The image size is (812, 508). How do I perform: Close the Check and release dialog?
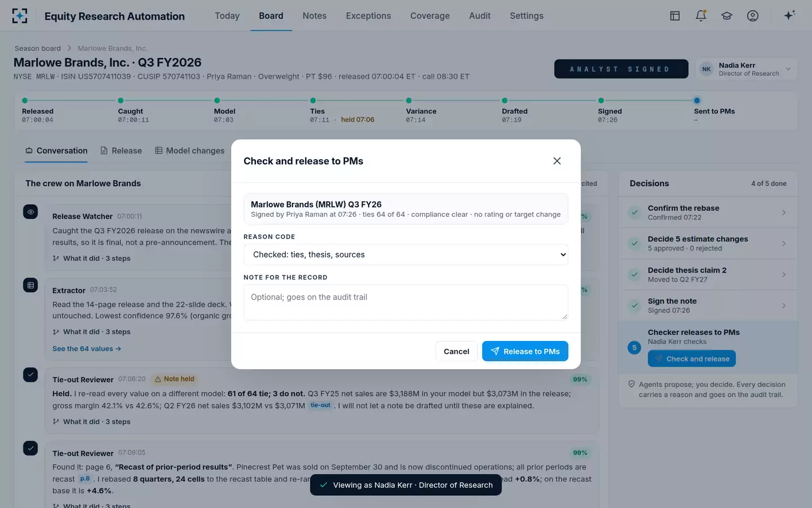coord(557,161)
